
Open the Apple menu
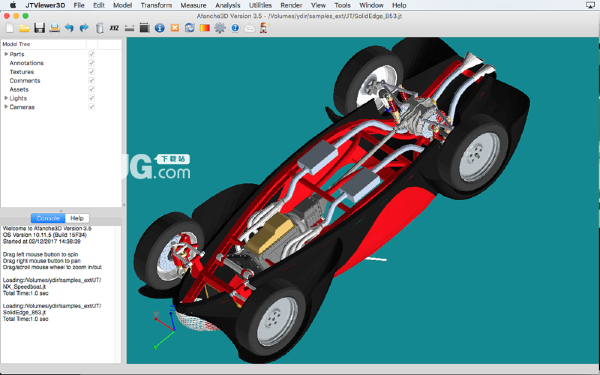[x=13, y=5]
